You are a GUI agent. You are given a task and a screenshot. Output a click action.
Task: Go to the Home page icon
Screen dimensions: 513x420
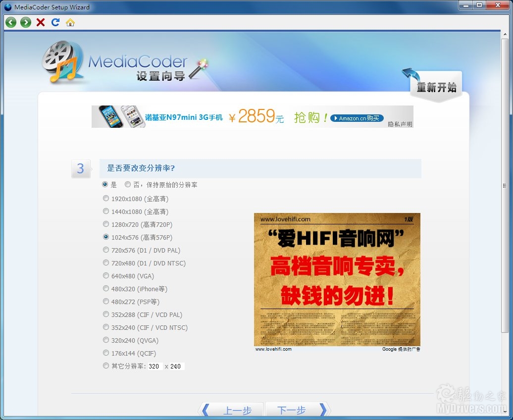click(70, 22)
